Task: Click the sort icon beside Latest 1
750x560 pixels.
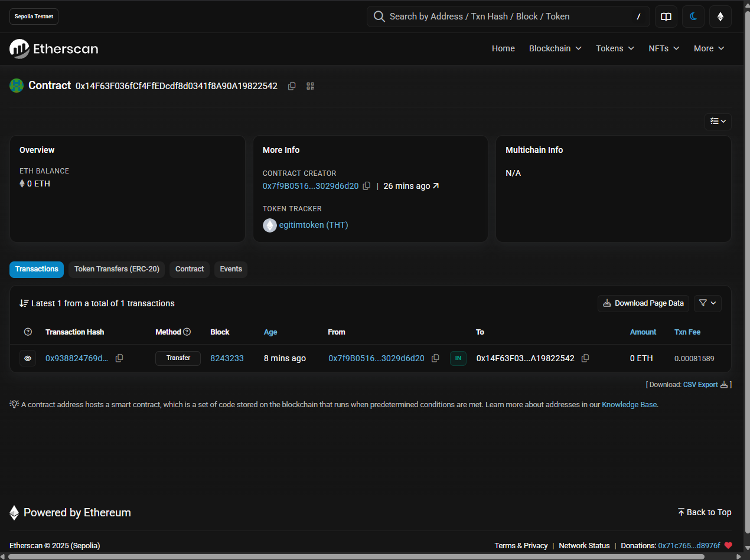Action: [24, 303]
